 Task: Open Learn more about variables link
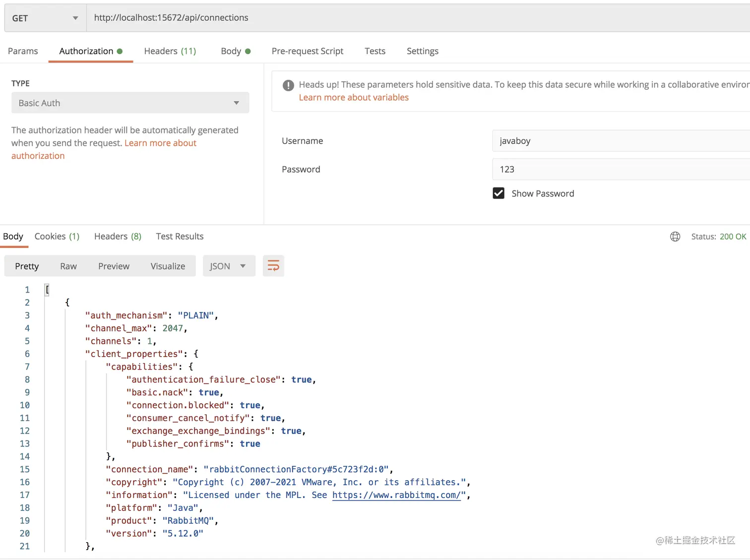354,98
